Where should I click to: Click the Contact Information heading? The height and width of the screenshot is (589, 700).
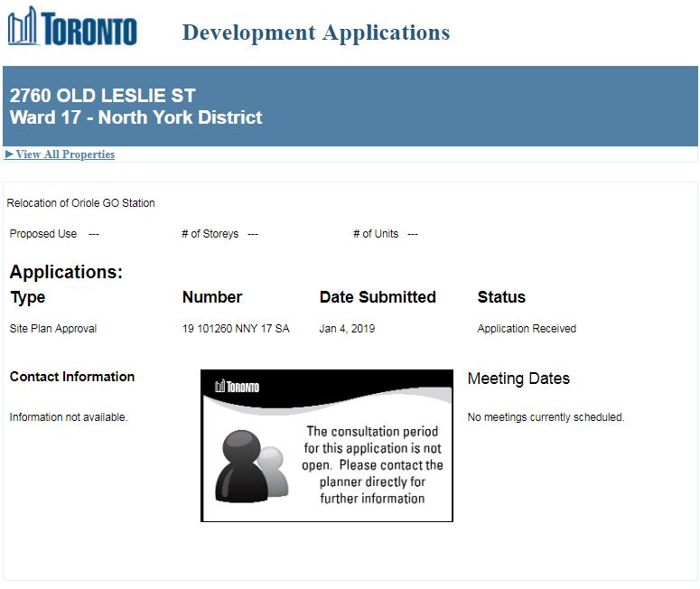tap(72, 377)
